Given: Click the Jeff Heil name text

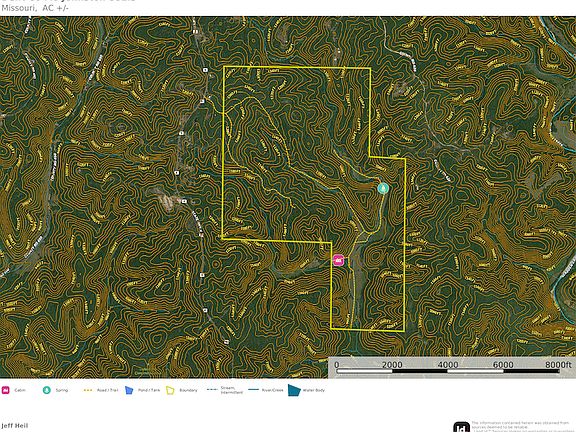Looking at the screenshot, I should (x=15, y=425).
